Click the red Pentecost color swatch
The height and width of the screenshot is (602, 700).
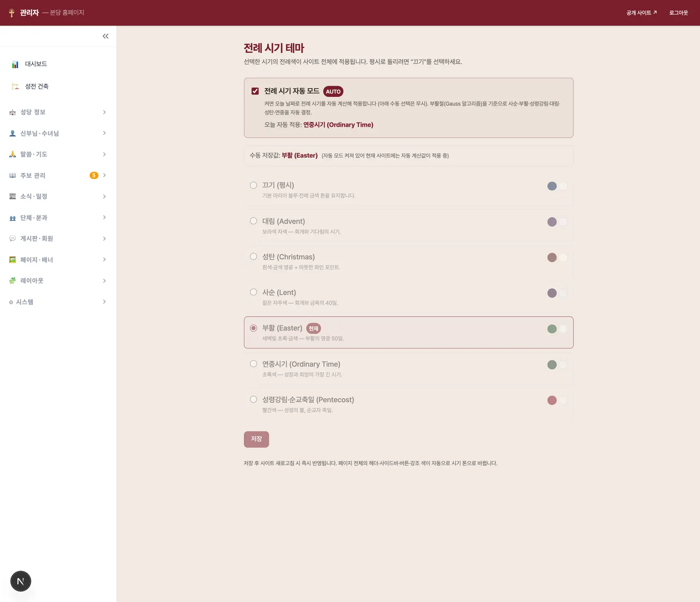pyautogui.click(x=552, y=400)
